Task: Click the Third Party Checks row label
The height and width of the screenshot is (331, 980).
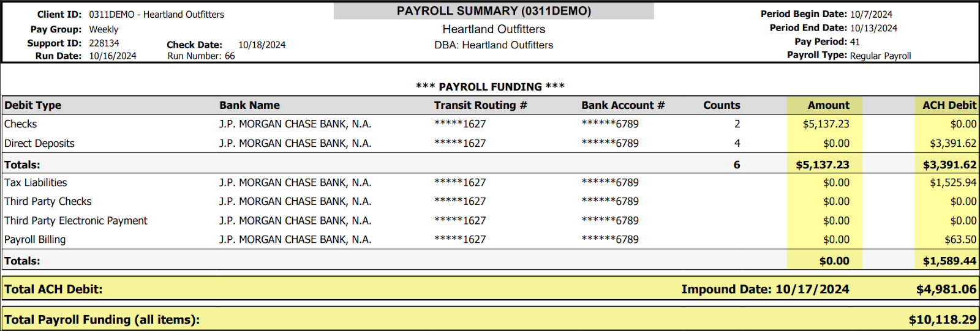Action: (48, 201)
